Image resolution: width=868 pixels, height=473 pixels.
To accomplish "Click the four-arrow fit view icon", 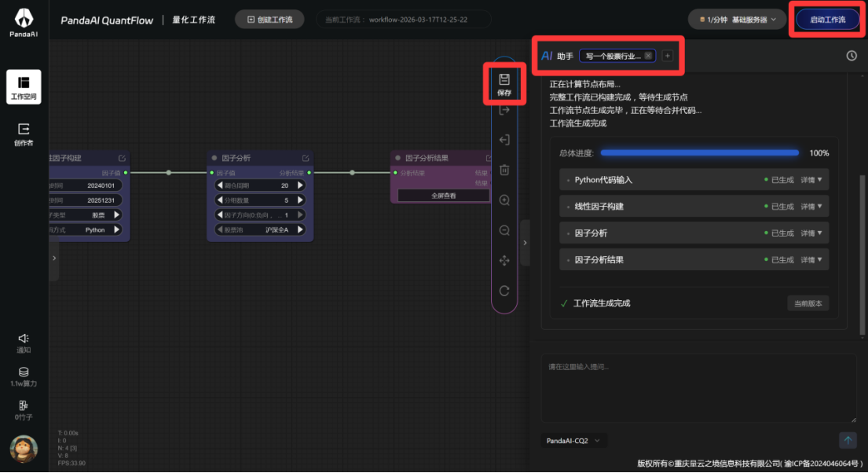I will point(504,260).
